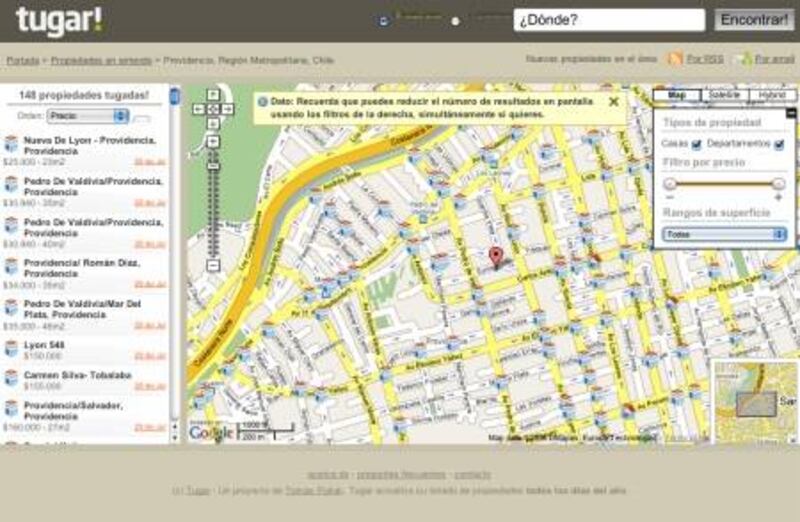800x522 pixels.
Task: Open the Rangos de superficie dropdown
Action: pos(725,234)
